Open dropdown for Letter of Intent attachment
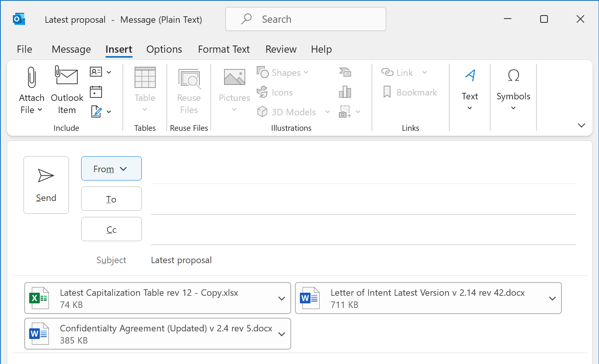 (x=552, y=298)
